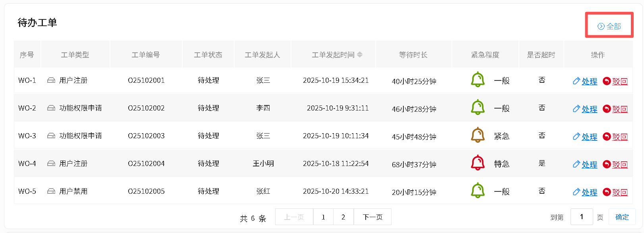The image size is (644, 233).
Task: Click the tray icon beside 功能权限申请 in WO-2
Action: 51,108
